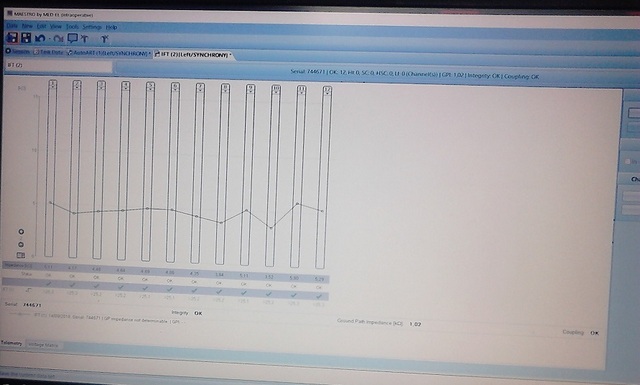The width and height of the screenshot is (640, 385).
Task: Expand the dropdown arrow on electrode 7 header
Action: coord(200,90)
